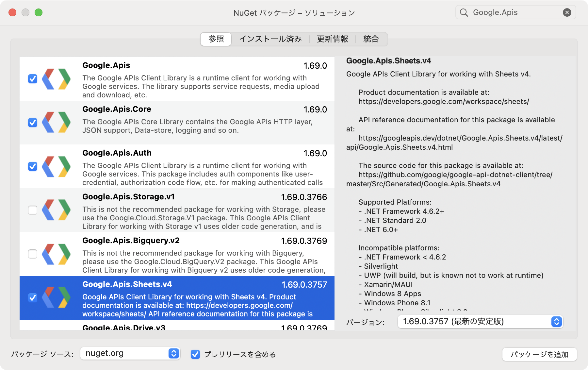
Task: Close the NuGet window with red button
Action: point(12,12)
